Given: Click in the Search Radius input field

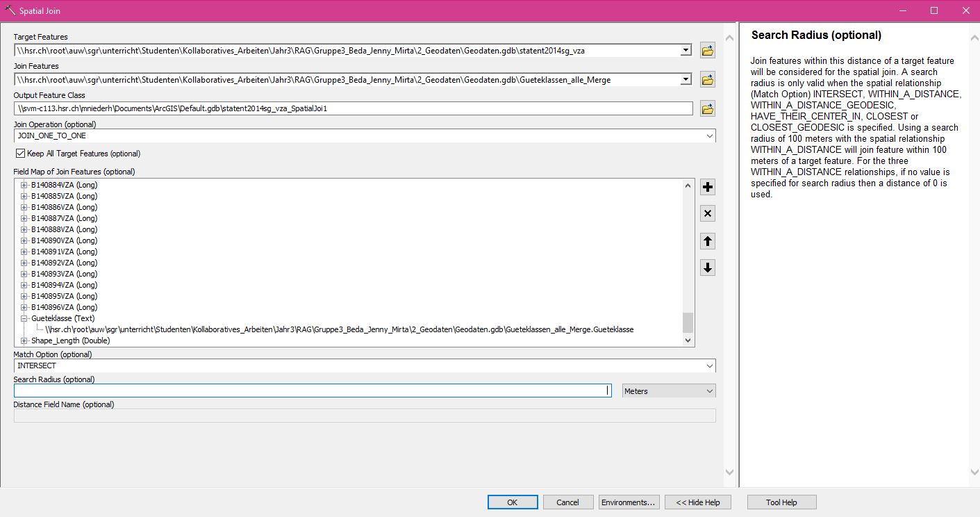Looking at the screenshot, I should pos(313,391).
